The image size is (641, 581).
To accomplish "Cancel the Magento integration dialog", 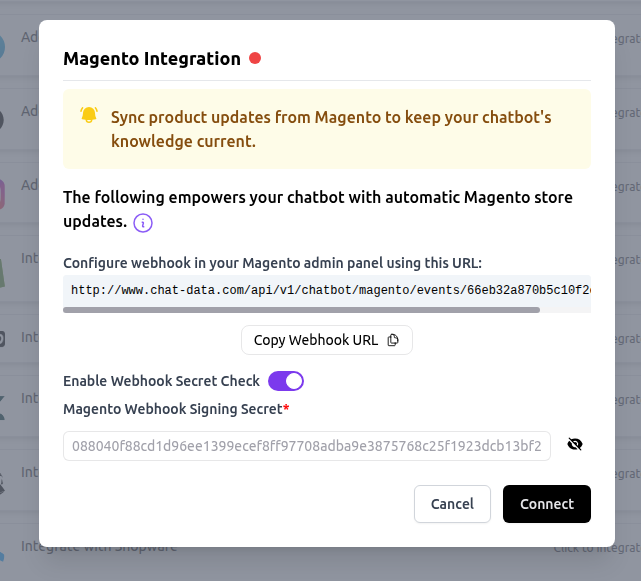I will click(x=452, y=504).
